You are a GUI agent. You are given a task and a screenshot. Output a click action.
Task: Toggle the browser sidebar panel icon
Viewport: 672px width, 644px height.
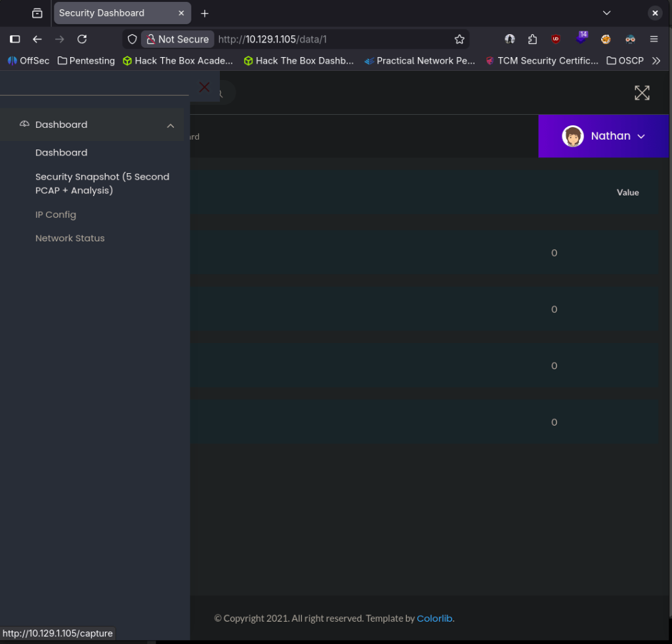15,39
